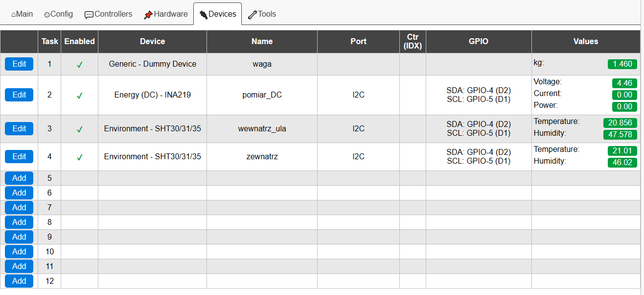
Task: Add a device to task 12
Action: pos(19,281)
